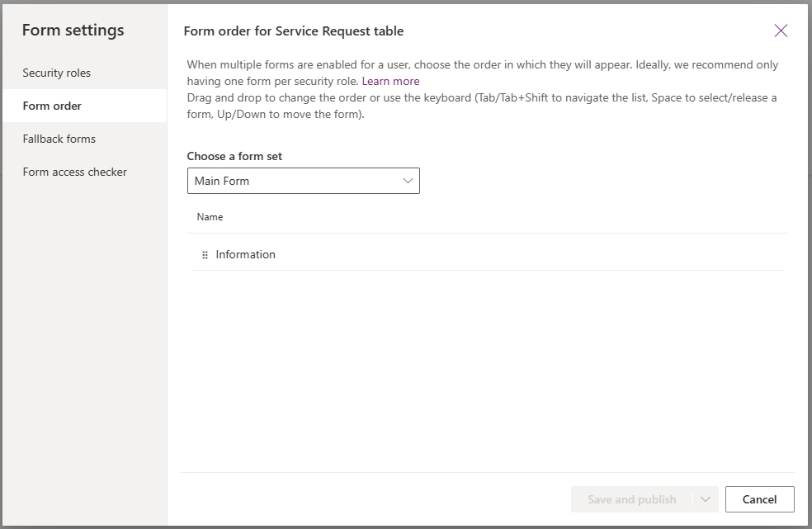Screen dimensions: 812x529
Task: Click the drag handle beside Information
Action: 205,255
